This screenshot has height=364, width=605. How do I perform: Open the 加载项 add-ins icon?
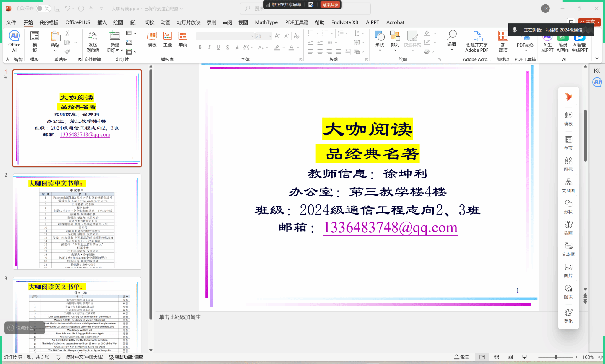coord(503,41)
